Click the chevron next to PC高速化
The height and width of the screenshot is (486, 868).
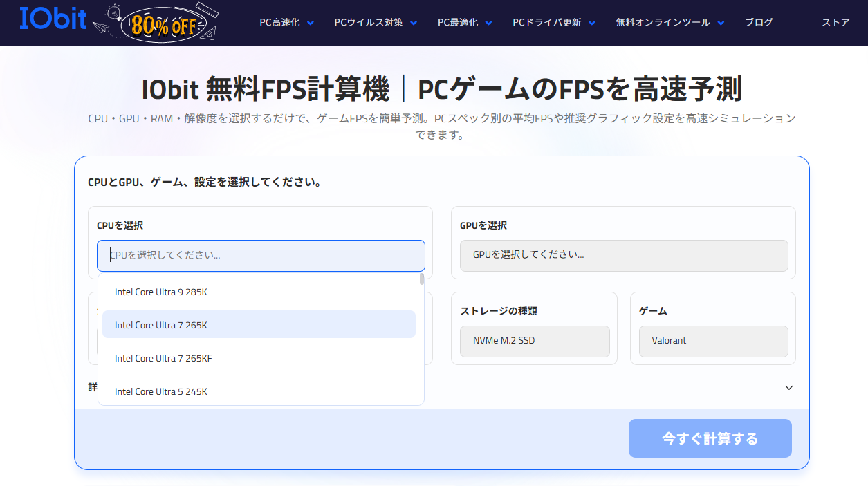310,23
